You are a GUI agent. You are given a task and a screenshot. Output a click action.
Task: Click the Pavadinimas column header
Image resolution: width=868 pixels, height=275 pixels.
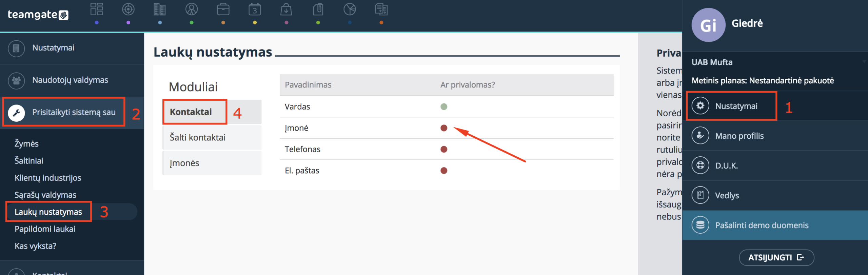(308, 85)
